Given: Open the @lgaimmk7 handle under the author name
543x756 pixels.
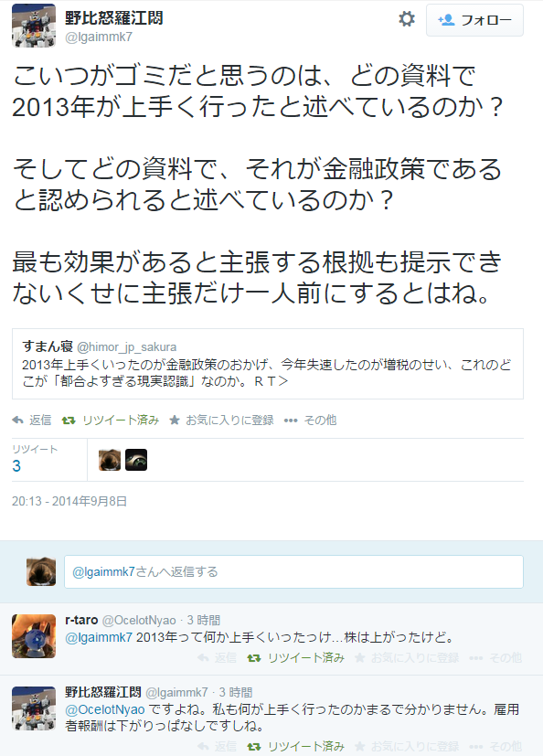Looking at the screenshot, I should (x=99, y=37).
